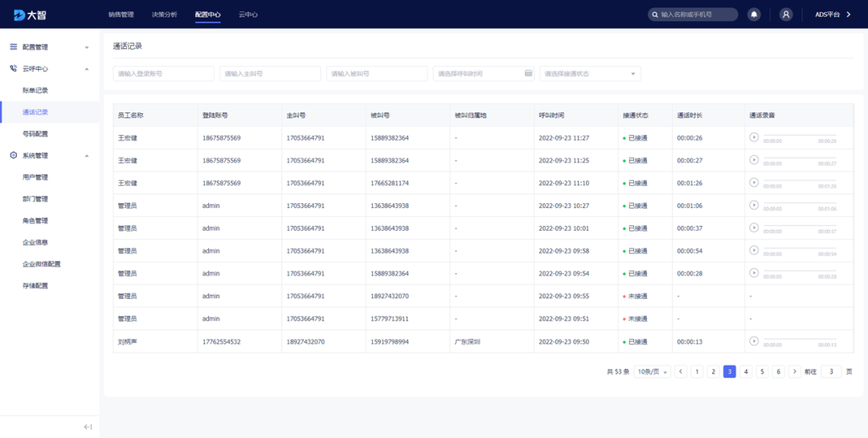Play recording for the 11:27 call
The width and height of the screenshot is (868, 438).
(754, 137)
